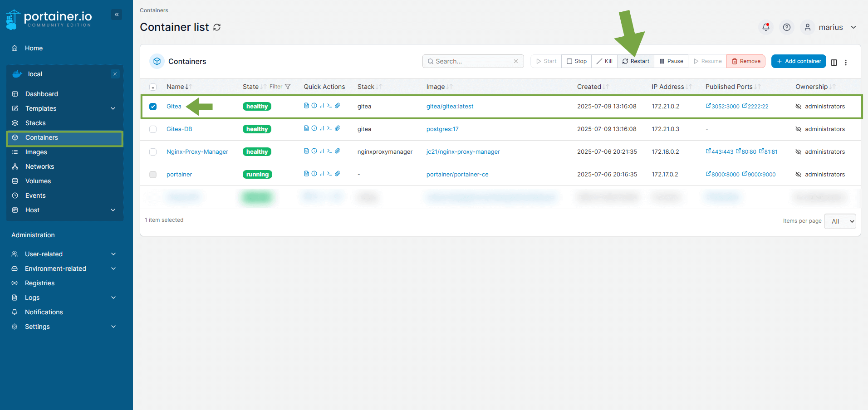This screenshot has width=868, height=410.
Task: Open published port 2222:22 link
Action: 755,106
